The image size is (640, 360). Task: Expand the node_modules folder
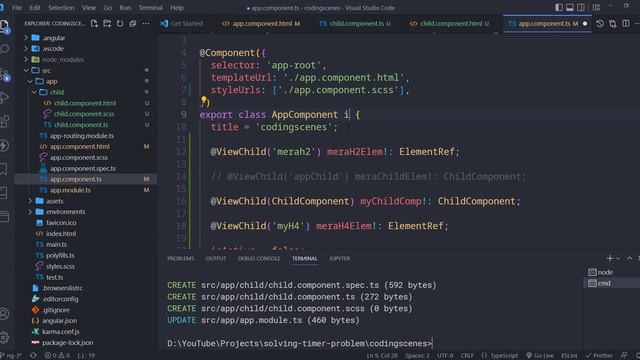[x=62, y=60]
